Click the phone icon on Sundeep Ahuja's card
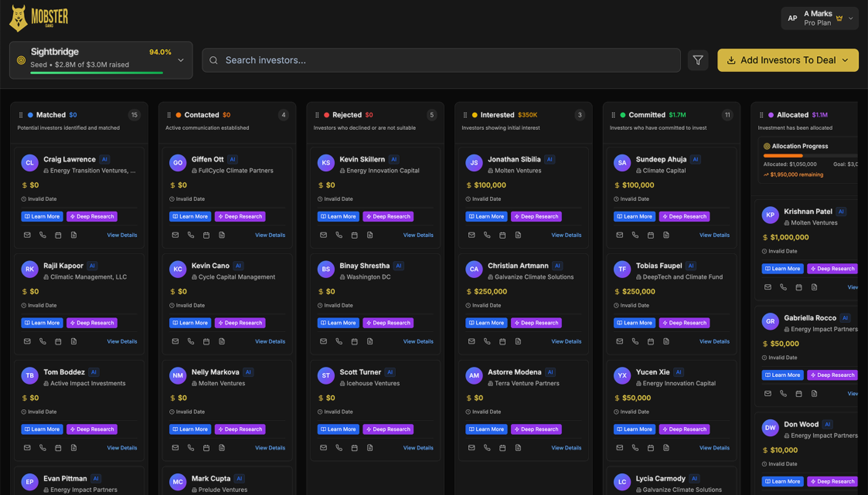 coord(635,235)
